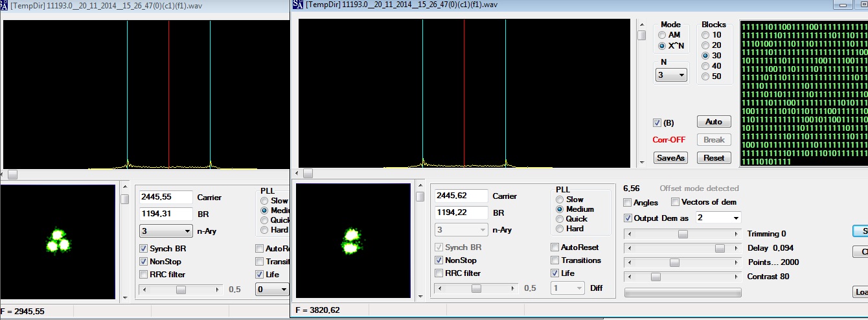Screen dimensions: 868x320
Task: Click the Contrast slider handle
Action: (x=656, y=277)
